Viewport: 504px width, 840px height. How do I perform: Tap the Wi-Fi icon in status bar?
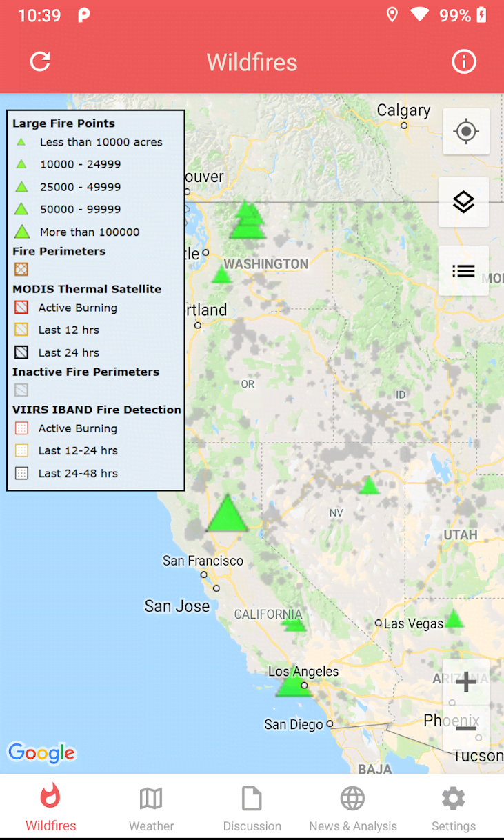click(x=419, y=14)
